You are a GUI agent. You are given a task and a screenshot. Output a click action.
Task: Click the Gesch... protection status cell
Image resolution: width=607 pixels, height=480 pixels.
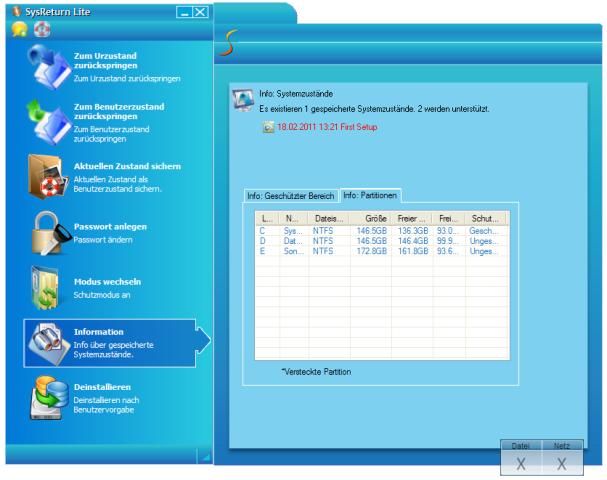[x=483, y=231]
